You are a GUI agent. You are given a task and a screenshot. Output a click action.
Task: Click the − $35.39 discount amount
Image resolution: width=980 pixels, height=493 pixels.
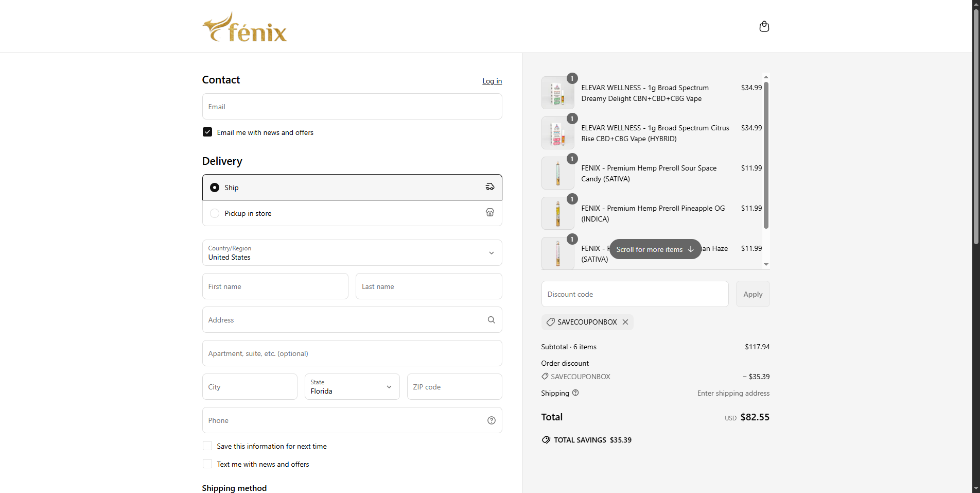tap(756, 377)
